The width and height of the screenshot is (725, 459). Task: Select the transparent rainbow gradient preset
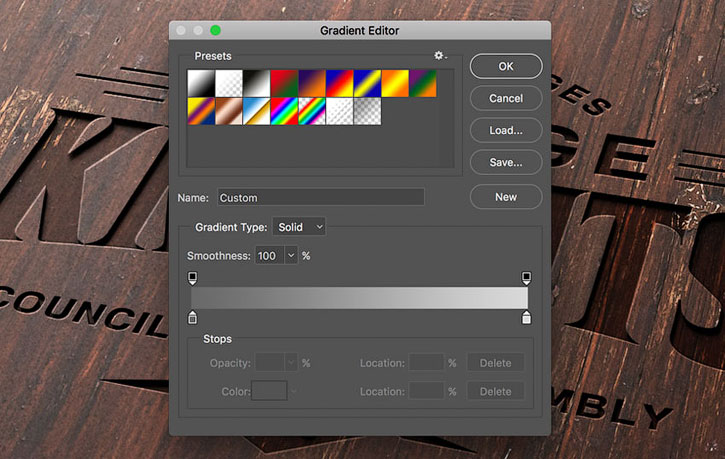pos(312,111)
